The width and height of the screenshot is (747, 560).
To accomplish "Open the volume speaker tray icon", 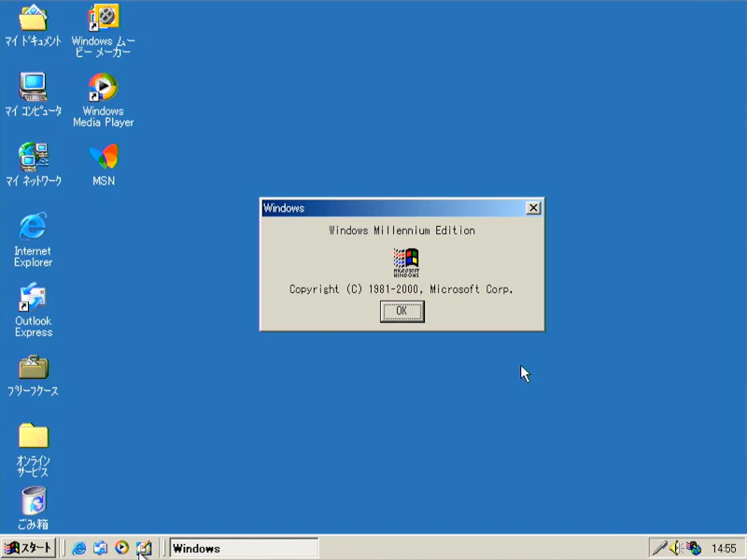I will click(x=675, y=548).
